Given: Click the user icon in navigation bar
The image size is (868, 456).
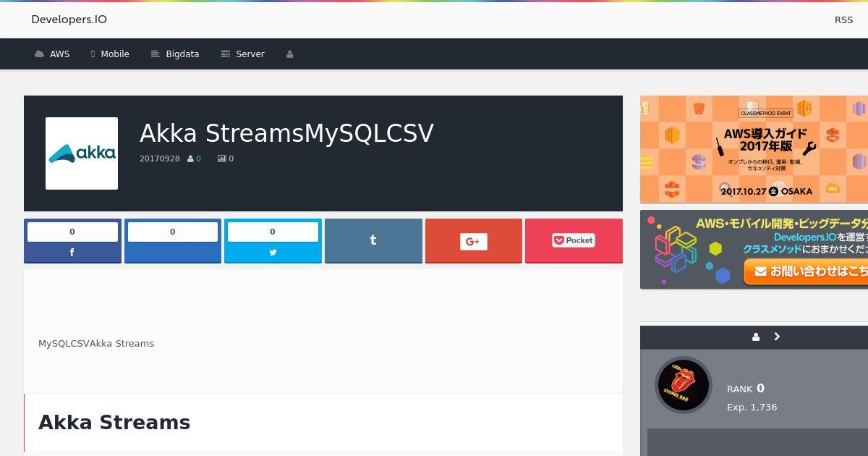Looking at the screenshot, I should tap(290, 54).
